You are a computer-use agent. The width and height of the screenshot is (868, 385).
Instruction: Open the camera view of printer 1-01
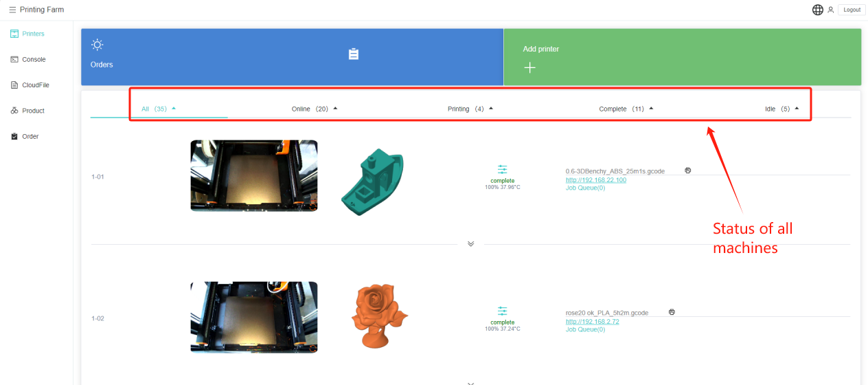(x=254, y=175)
